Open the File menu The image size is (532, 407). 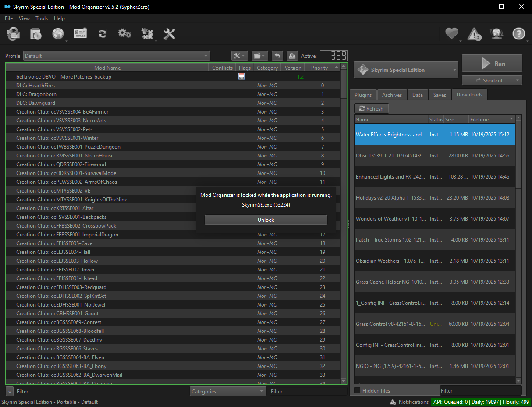(x=9, y=18)
